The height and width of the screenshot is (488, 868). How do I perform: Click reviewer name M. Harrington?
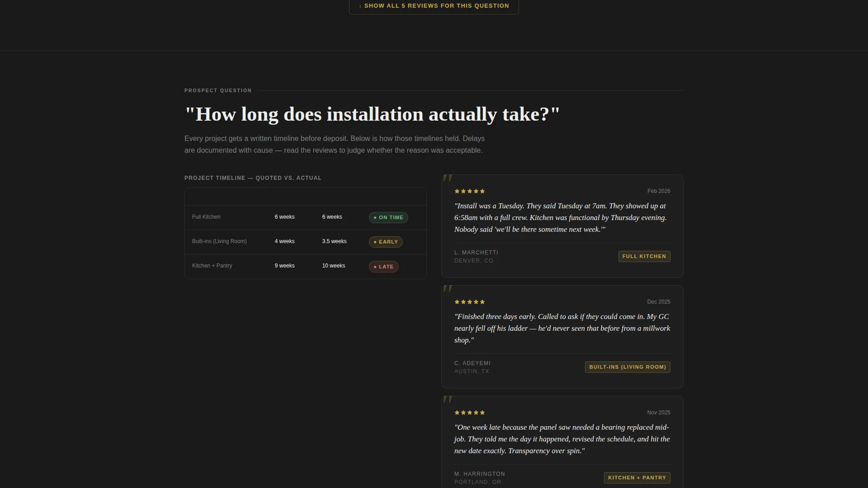click(480, 474)
